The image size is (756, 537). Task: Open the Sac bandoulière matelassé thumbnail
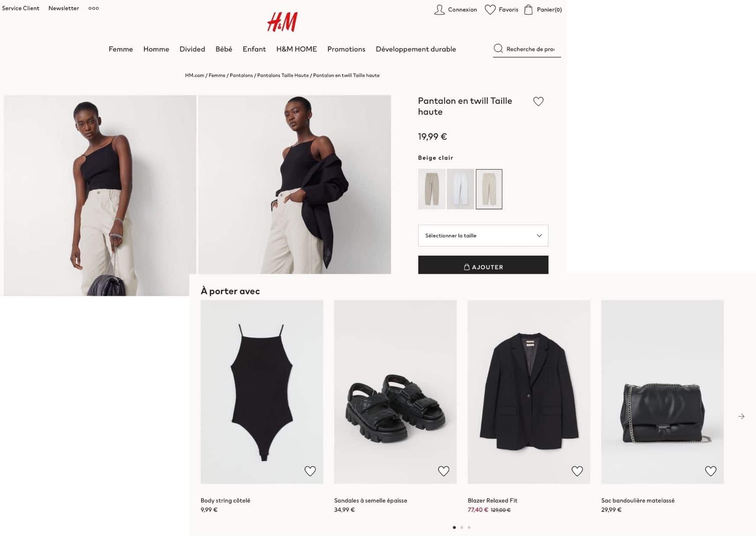(662, 392)
